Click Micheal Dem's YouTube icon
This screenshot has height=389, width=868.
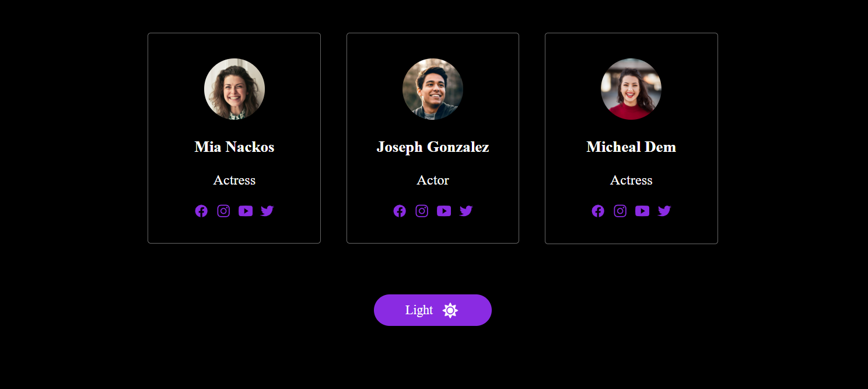pos(642,211)
